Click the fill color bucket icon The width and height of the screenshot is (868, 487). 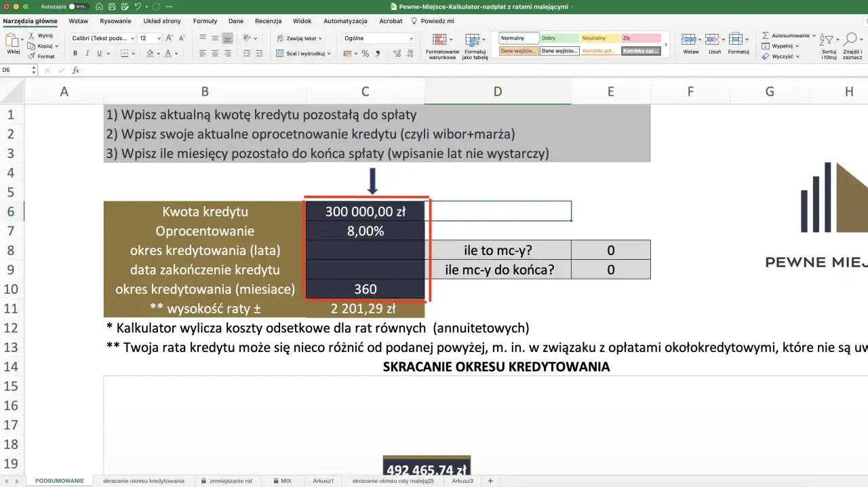click(149, 53)
